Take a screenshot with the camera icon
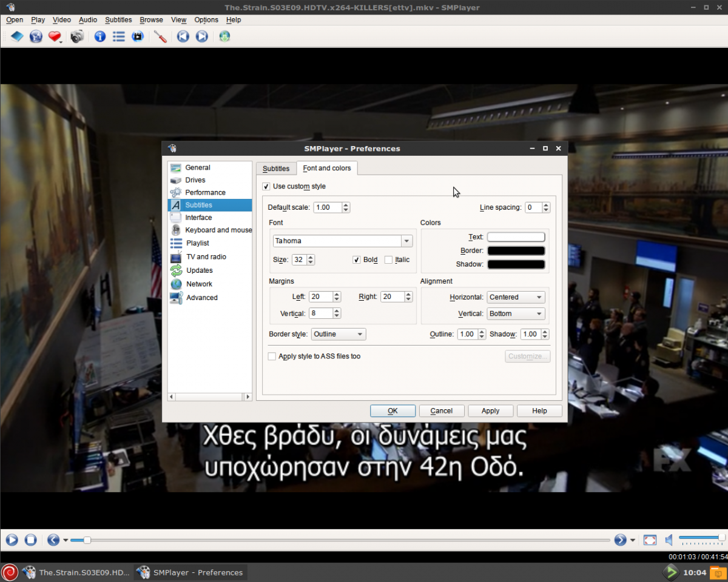The image size is (728, 582). pyautogui.click(x=77, y=37)
